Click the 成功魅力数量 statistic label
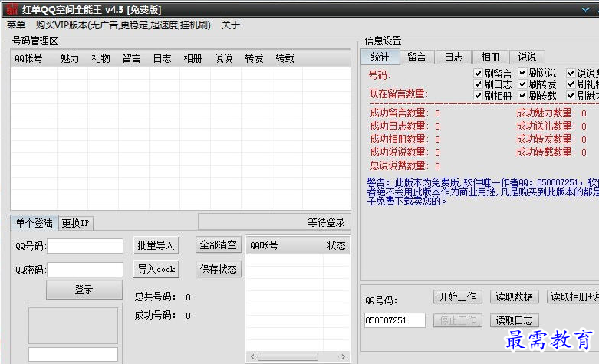 point(545,113)
